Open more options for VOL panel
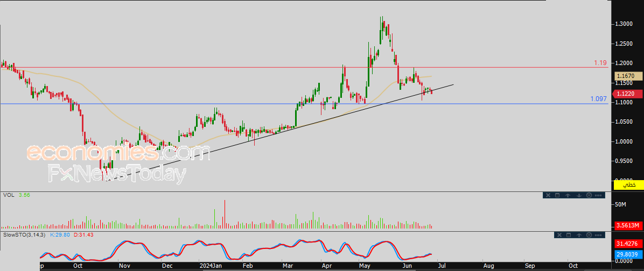The image size is (644, 271). (x=599, y=195)
